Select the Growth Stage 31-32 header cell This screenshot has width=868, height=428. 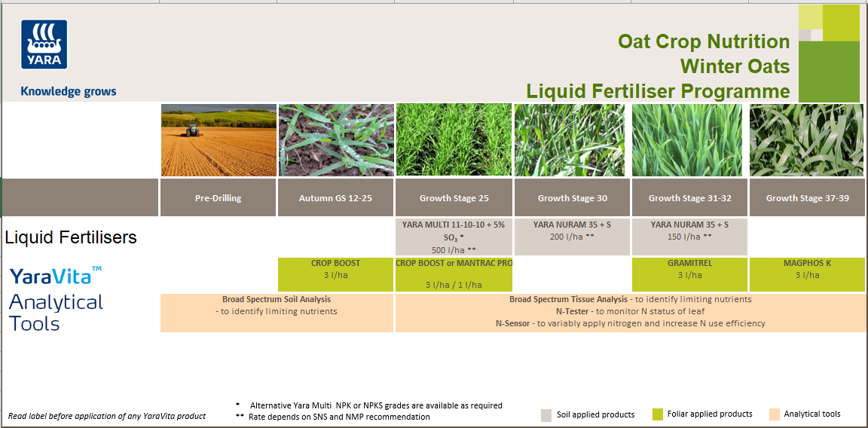(689, 198)
